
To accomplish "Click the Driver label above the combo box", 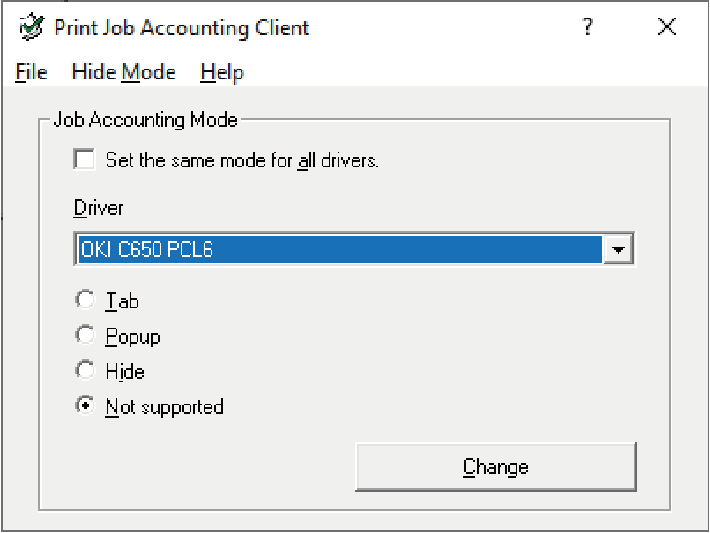I will tap(98, 208).
